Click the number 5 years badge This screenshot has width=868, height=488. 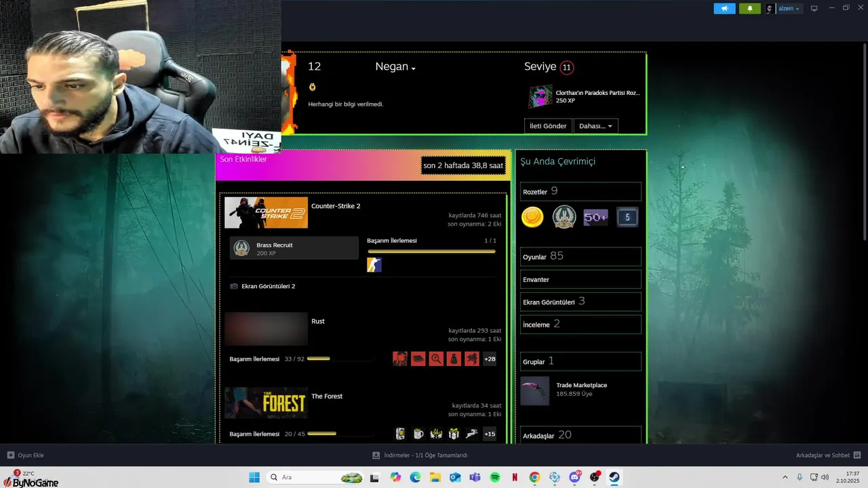click(x=627, y=218)
